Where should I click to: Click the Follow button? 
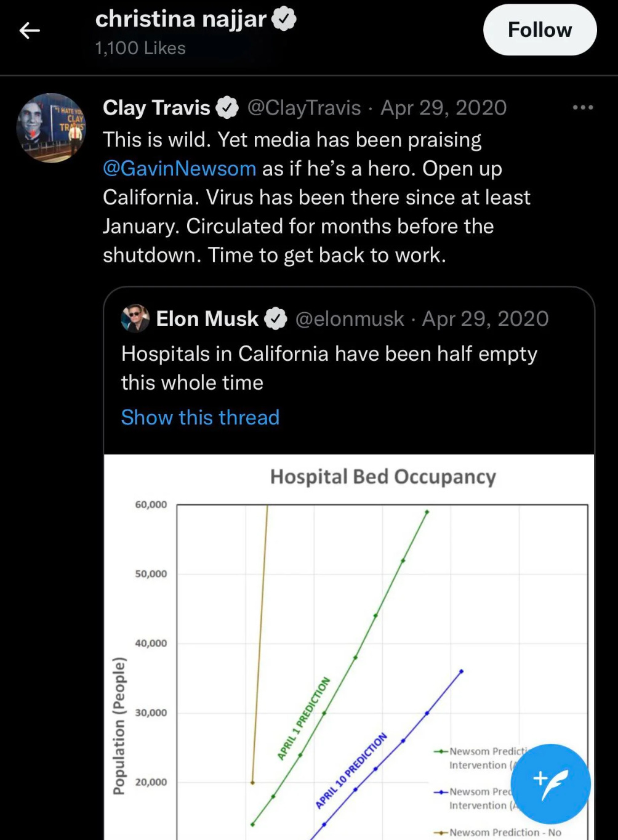coord(540,30)
